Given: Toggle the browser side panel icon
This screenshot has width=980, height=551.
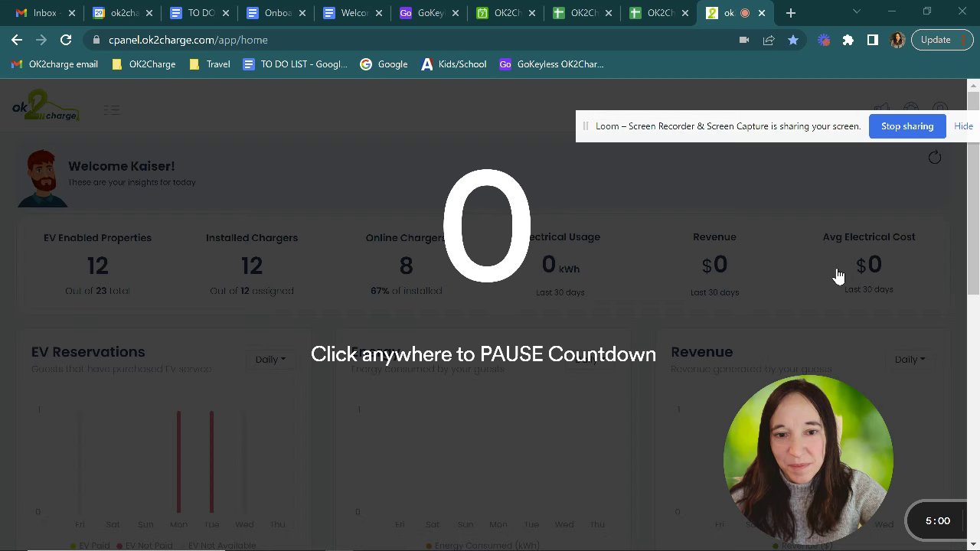Looking at the screenshot, I should [873, 40].
